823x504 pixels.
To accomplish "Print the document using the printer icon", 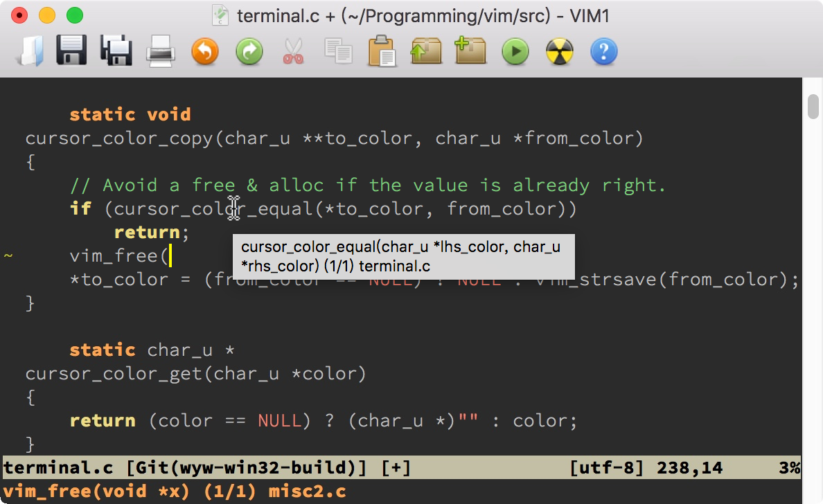I will coord(160,51).
